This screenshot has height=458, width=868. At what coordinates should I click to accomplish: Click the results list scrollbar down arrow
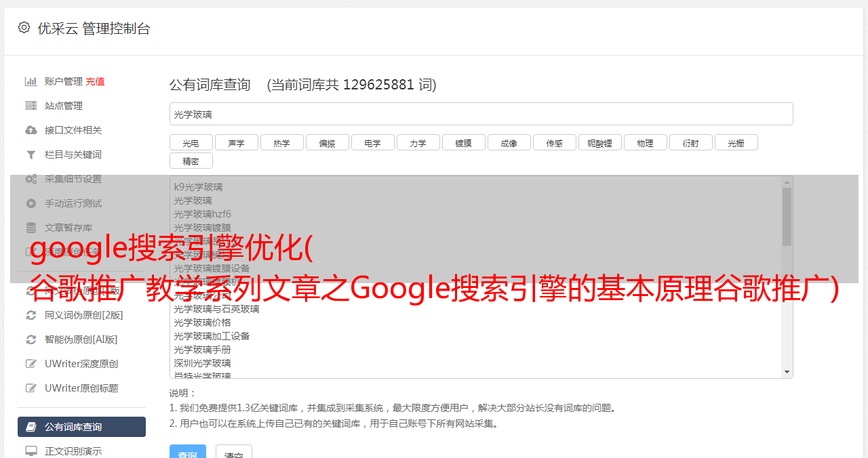pos(787,372)
